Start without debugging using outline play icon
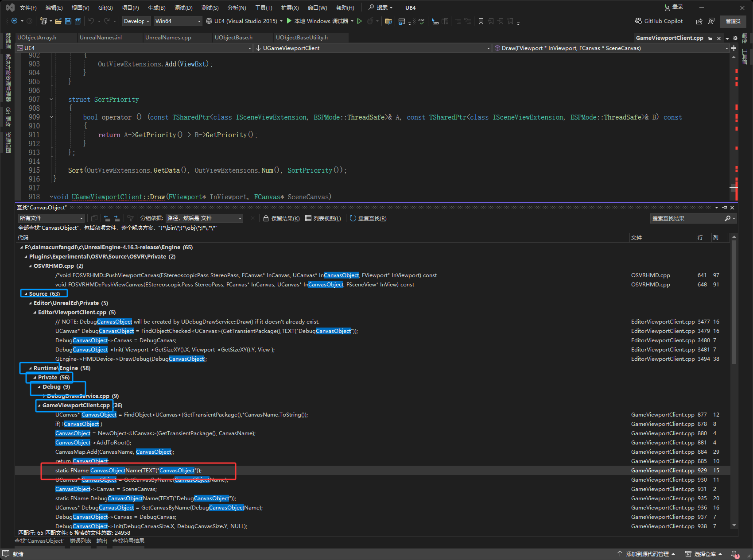The width and height of the screenshot is (753, 560). point(360,21)
